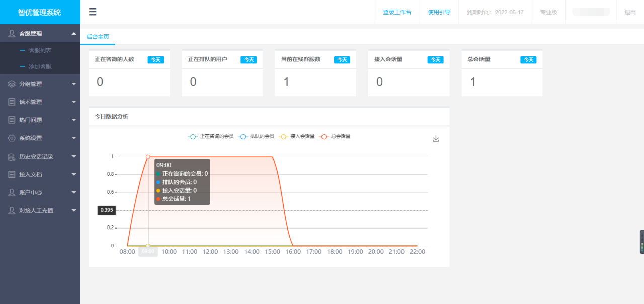Open 系统设置 via its gear icon
This screenshot has width=644, height=304.
[11, 138]
